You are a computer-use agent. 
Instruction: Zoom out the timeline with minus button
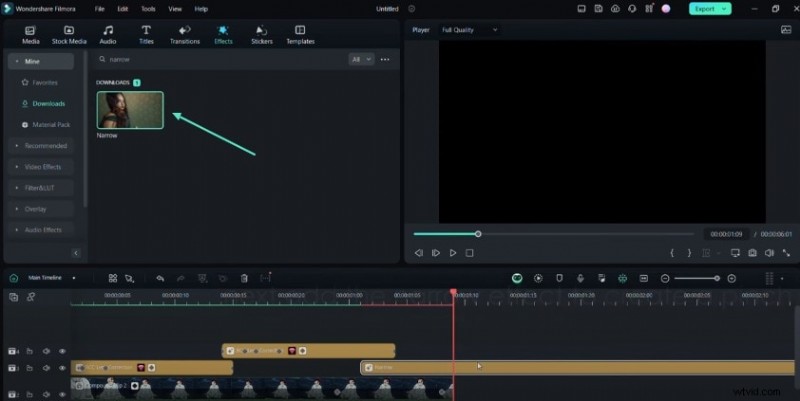[665, 278]
